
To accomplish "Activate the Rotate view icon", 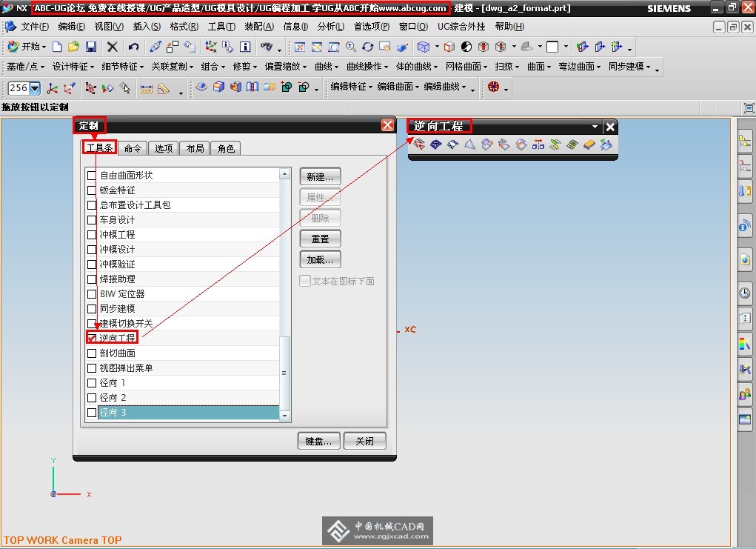I will click(x=368, y=47).
